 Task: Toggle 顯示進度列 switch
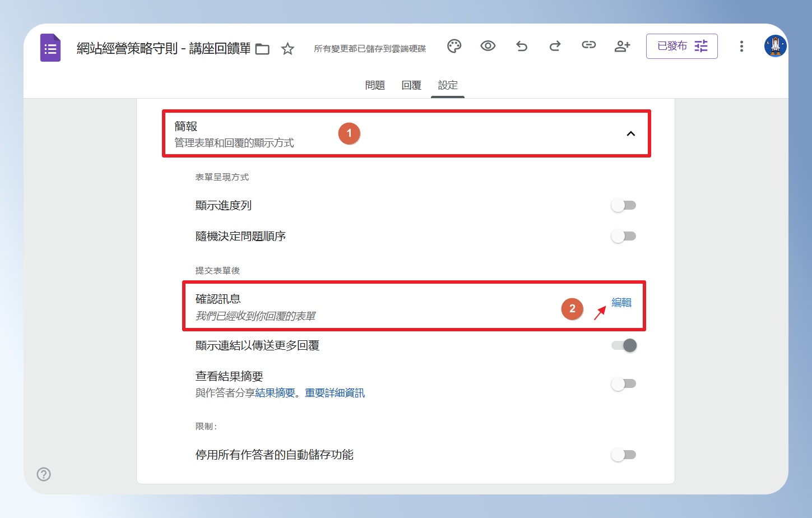point(624,205)
